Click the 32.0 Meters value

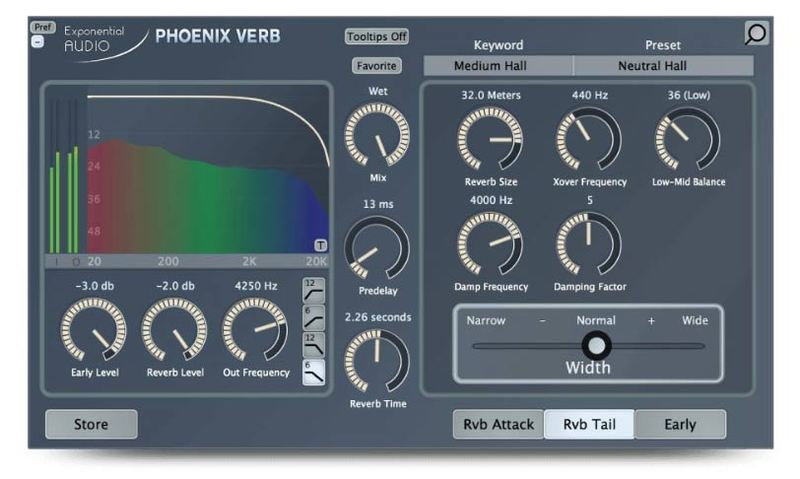(x=491, y=95)
